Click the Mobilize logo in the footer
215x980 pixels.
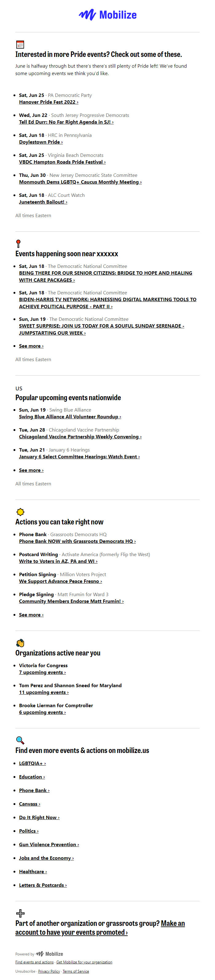tap(49, 954)
